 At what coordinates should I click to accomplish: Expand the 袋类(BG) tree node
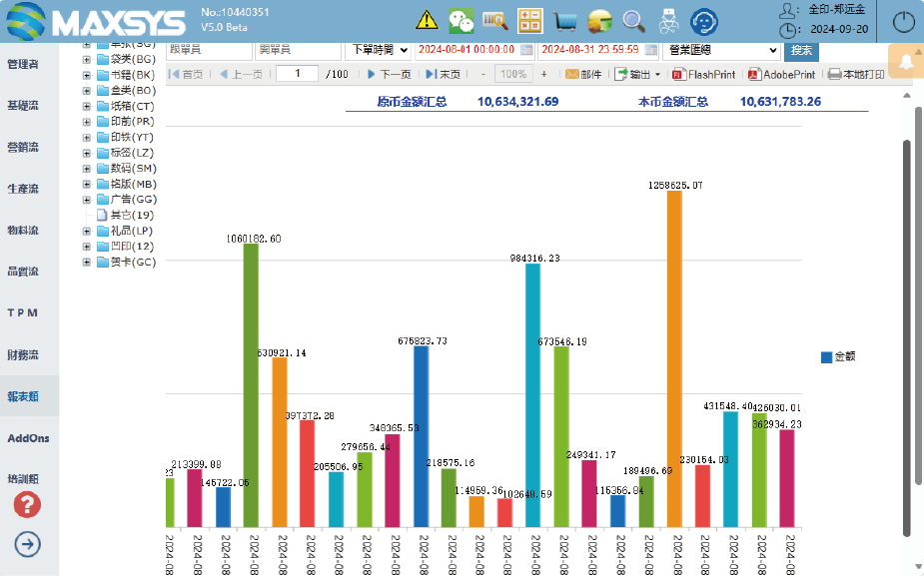[x=86, y=60]
